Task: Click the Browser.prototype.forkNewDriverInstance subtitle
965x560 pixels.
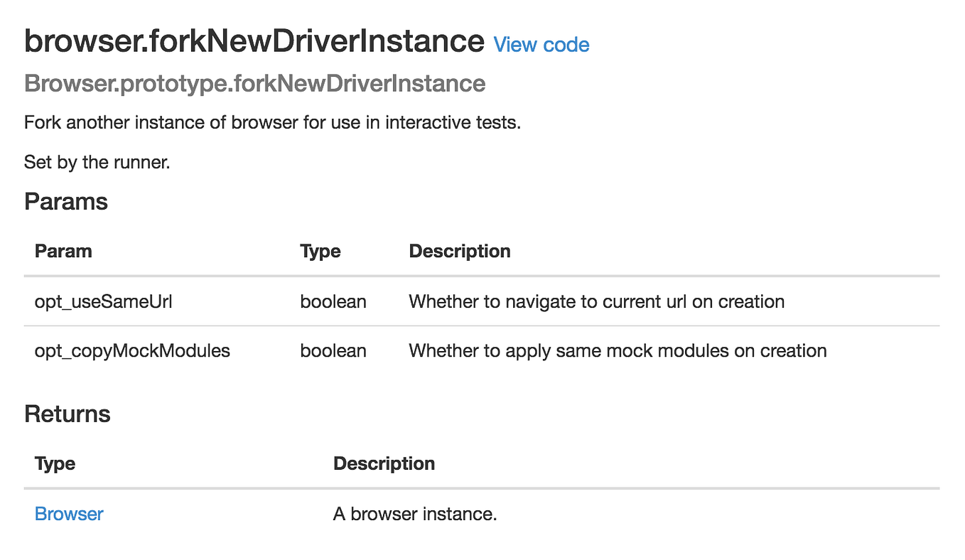Action: 254,83
